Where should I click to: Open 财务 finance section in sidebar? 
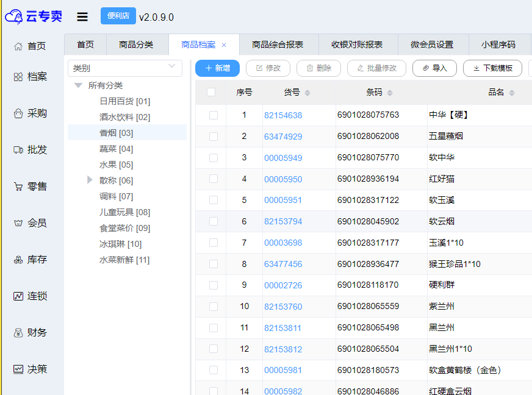pos(31,333)
